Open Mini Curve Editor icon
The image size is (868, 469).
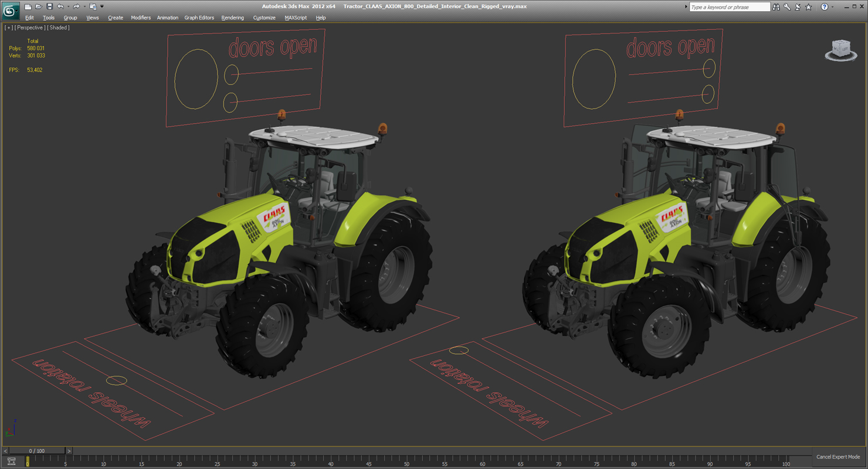coord(11,461)
